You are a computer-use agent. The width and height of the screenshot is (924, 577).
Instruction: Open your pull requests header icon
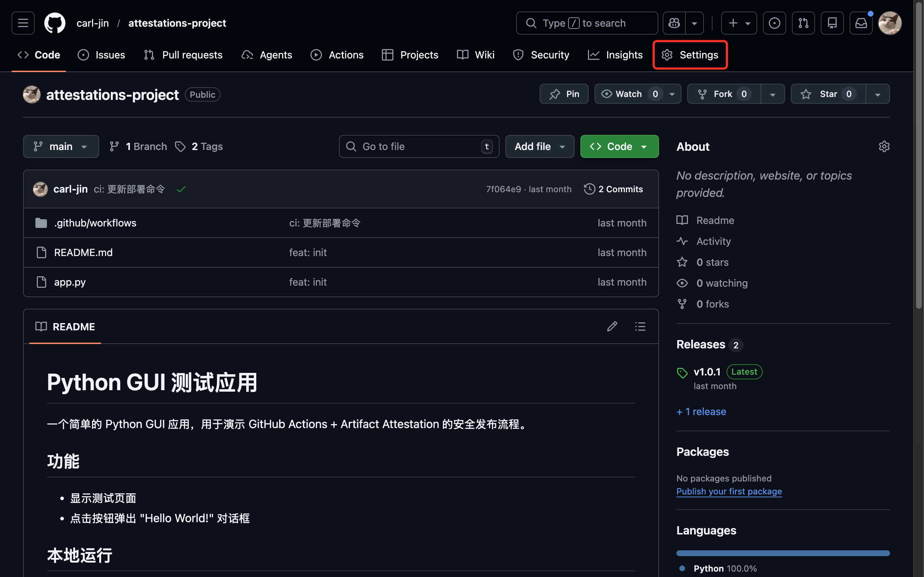(x=803, y=23)
